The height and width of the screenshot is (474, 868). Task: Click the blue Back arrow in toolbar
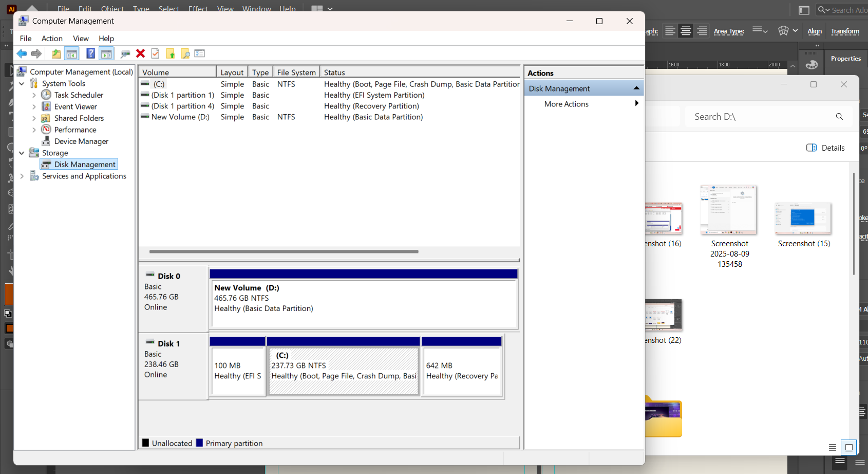(22, 53)
